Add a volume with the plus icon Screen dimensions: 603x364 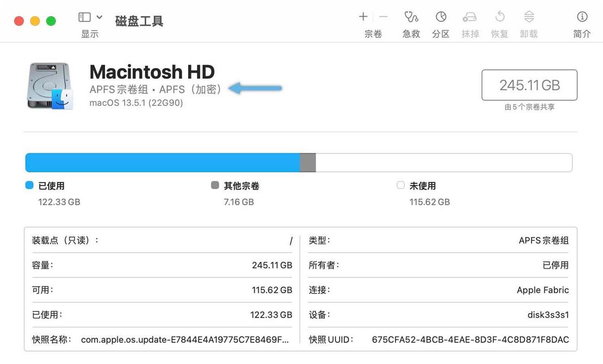[363, 17]
